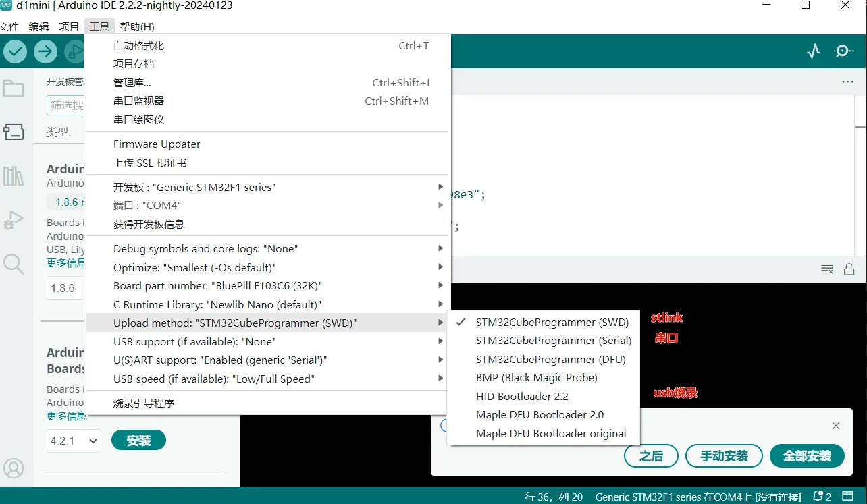Screen dimensions: 867x504
Task: Click the Upload arrow toolbar icon
Action: pos(45,51)
